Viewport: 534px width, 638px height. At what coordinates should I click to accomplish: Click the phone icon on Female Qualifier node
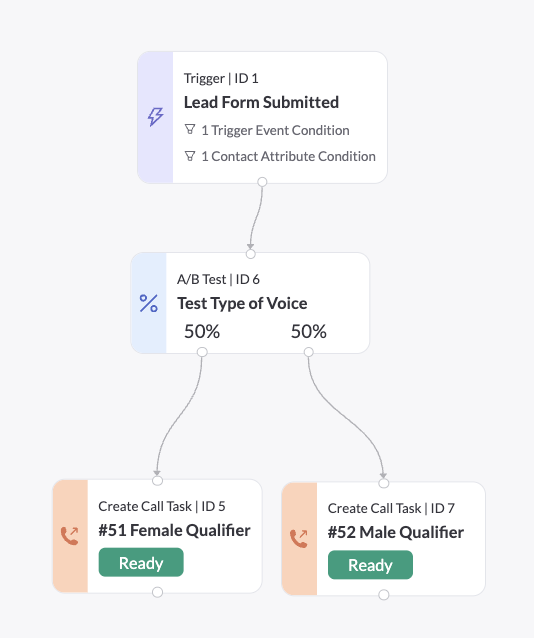pos(70,536)
